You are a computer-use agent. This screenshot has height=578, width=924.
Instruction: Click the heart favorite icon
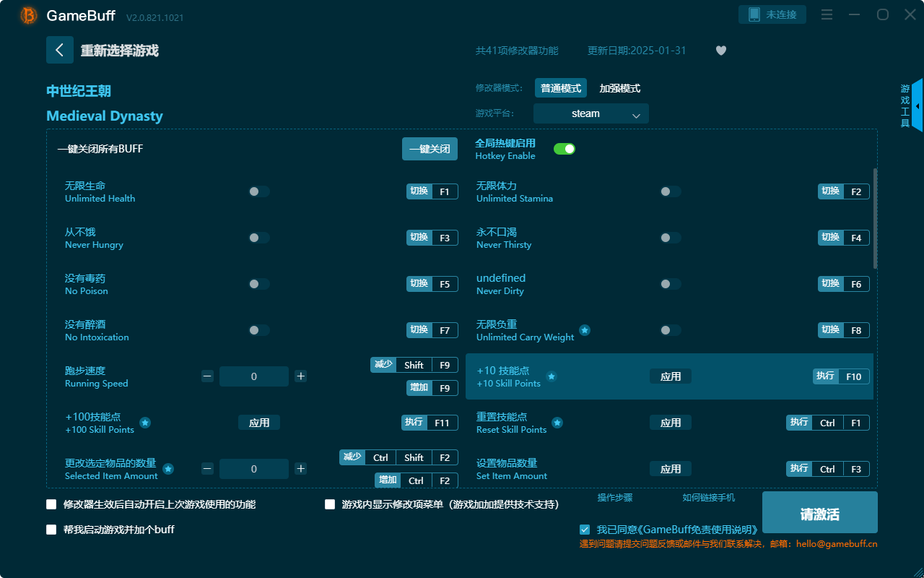coord(720,51)
